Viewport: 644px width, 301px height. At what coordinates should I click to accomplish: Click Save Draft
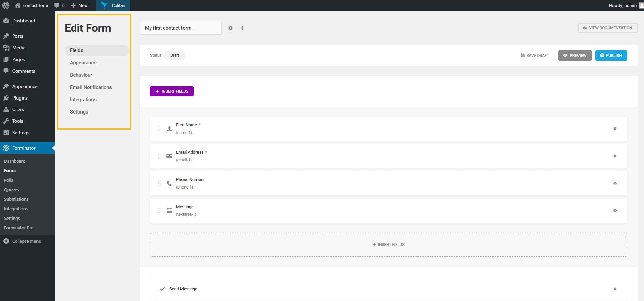click(535, 56)
